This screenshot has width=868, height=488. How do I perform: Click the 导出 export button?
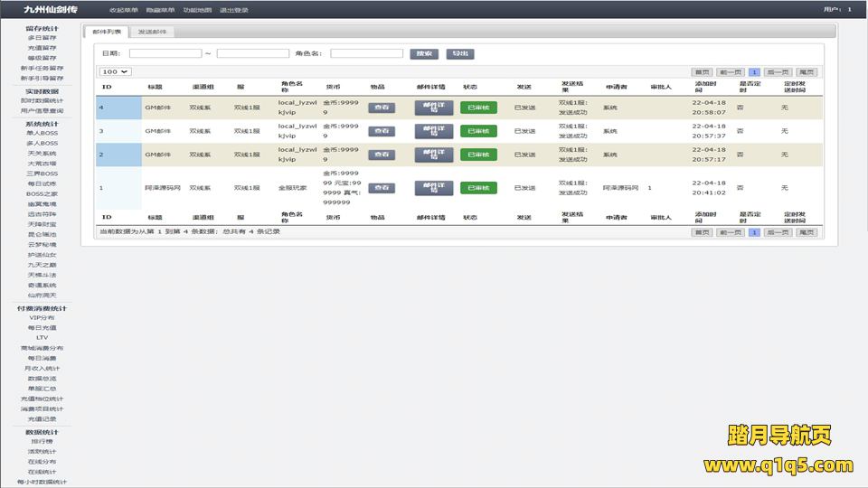(459, 53)
